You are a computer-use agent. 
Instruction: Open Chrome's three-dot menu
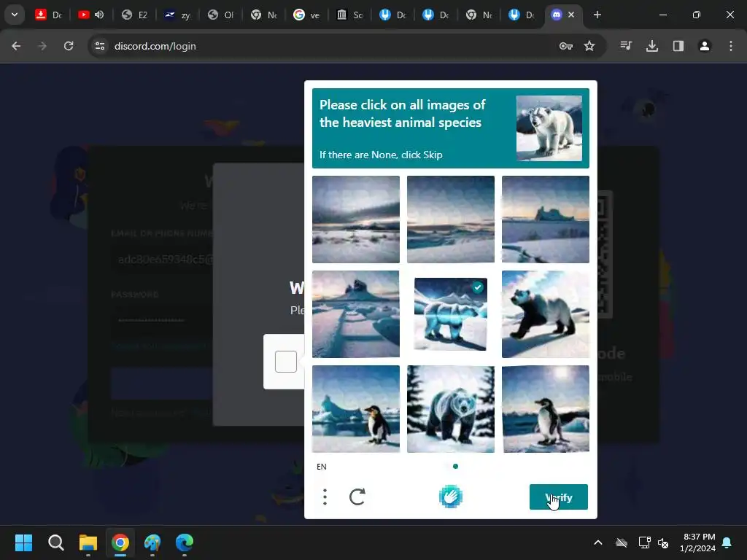point(731,46)
